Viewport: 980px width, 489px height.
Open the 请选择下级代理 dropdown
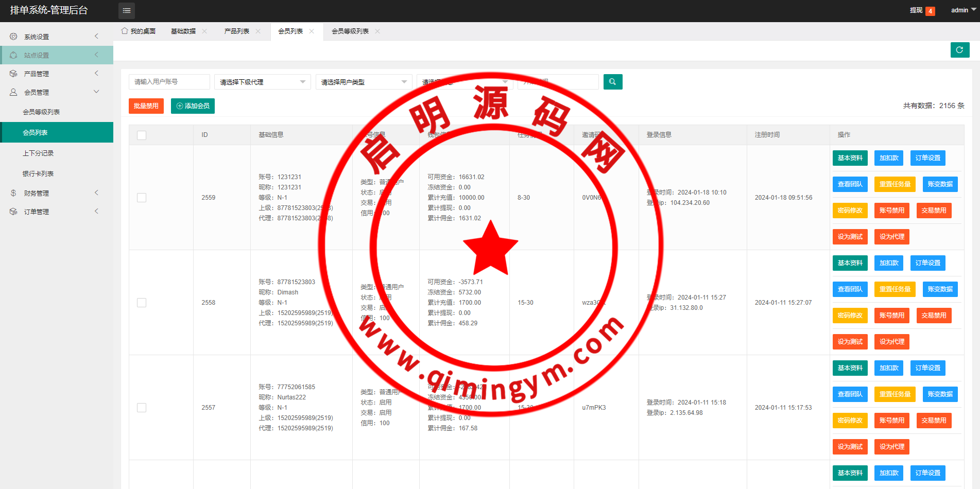click(262, 82)
